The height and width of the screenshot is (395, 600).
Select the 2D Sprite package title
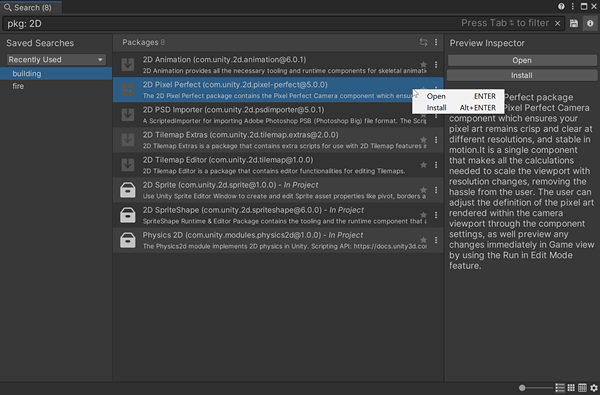click(230, 185)
